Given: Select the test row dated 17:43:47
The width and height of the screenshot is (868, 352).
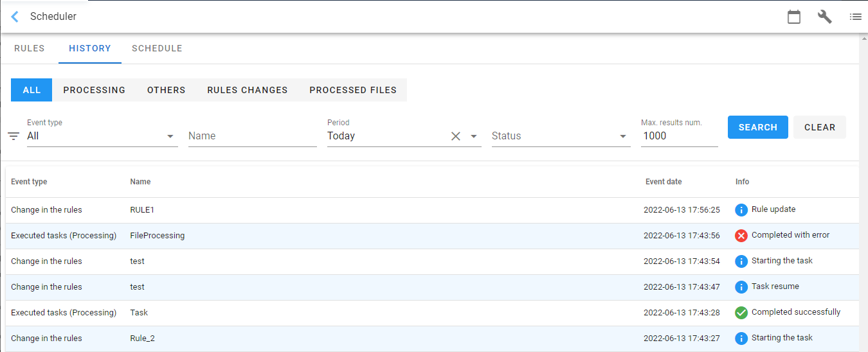Looking at the screenshot, I should point(432,287).
